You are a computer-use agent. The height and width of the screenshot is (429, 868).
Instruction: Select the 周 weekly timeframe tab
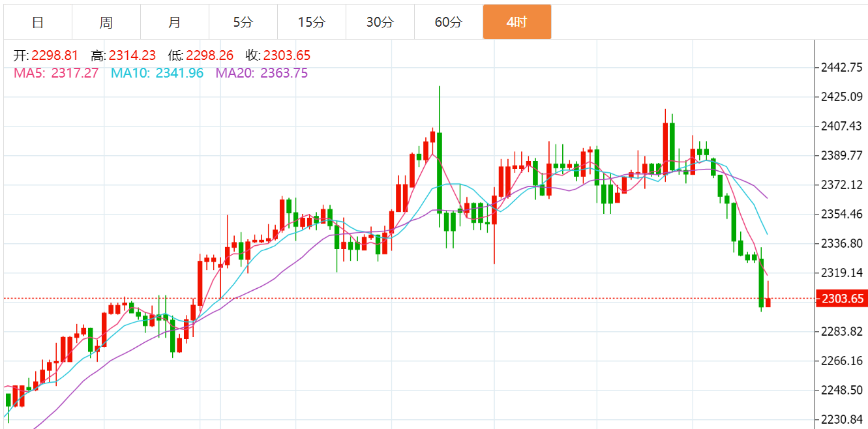tap(106, 22)
